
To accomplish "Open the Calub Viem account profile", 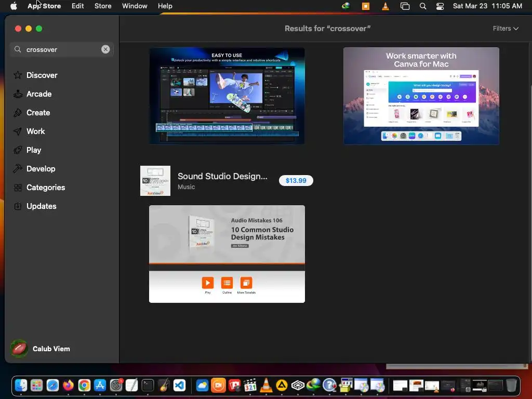I will 41,349.
